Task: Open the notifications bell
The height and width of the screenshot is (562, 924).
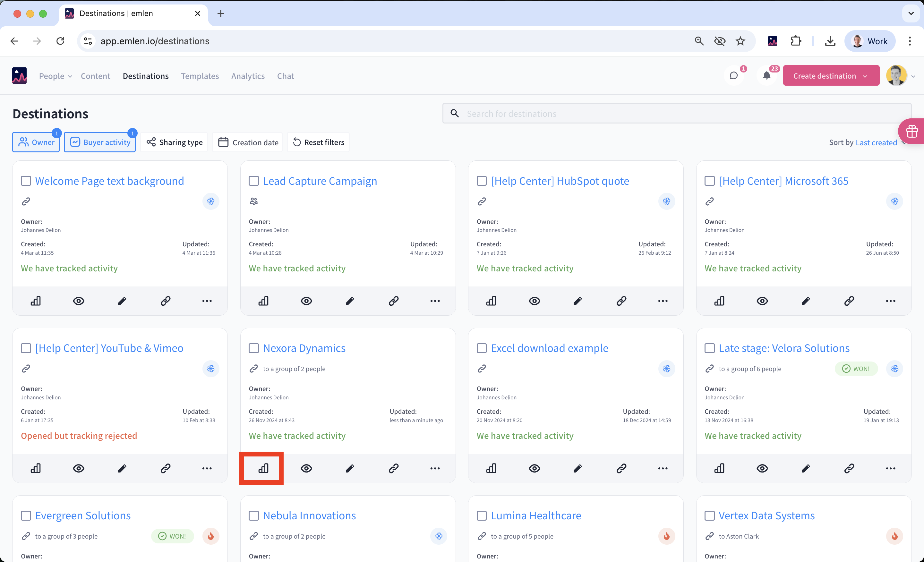Action: tap(766, 76)
